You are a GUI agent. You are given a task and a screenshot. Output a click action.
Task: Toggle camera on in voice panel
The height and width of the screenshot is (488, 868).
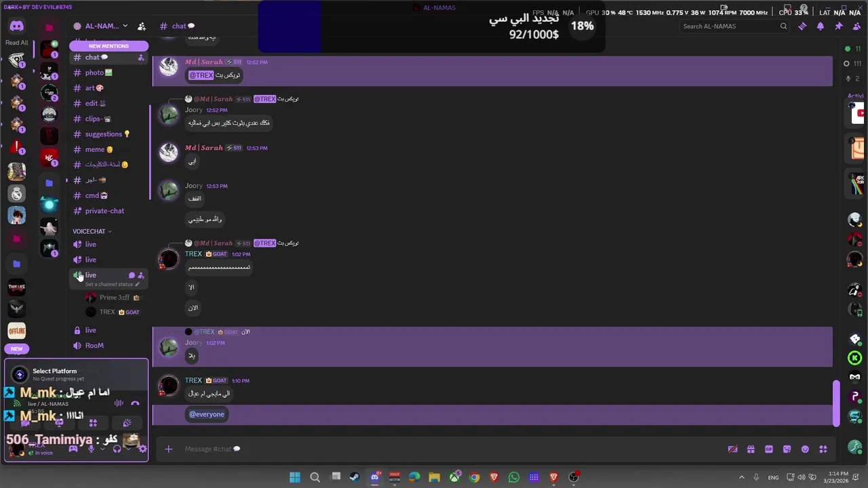click(x=25, y=423)
